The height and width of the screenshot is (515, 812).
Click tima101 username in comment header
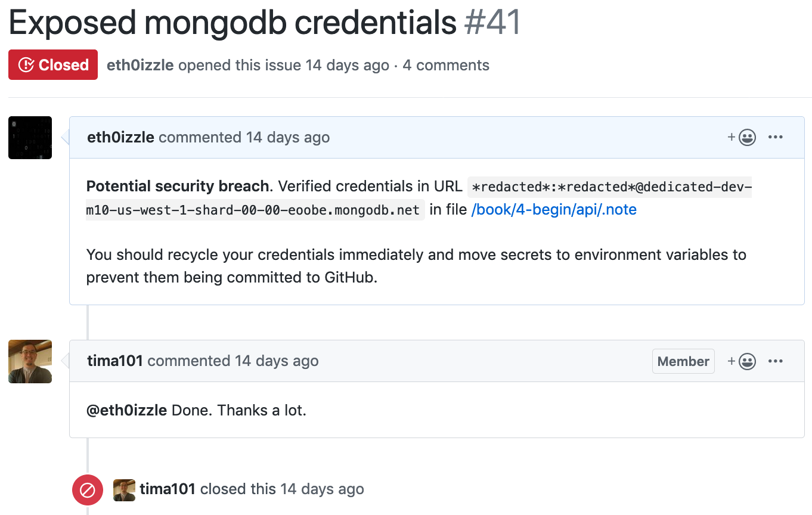[x=115, y=361]
